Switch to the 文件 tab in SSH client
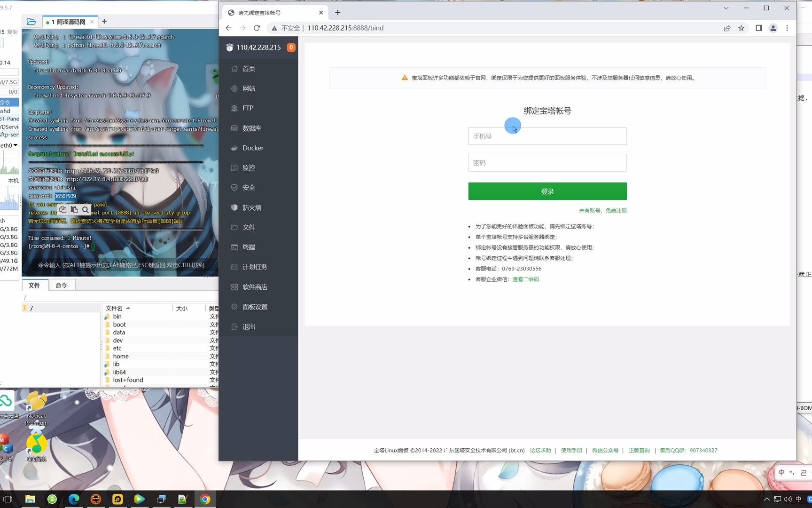Screen dimensions: 812x508 pos(34,286)
